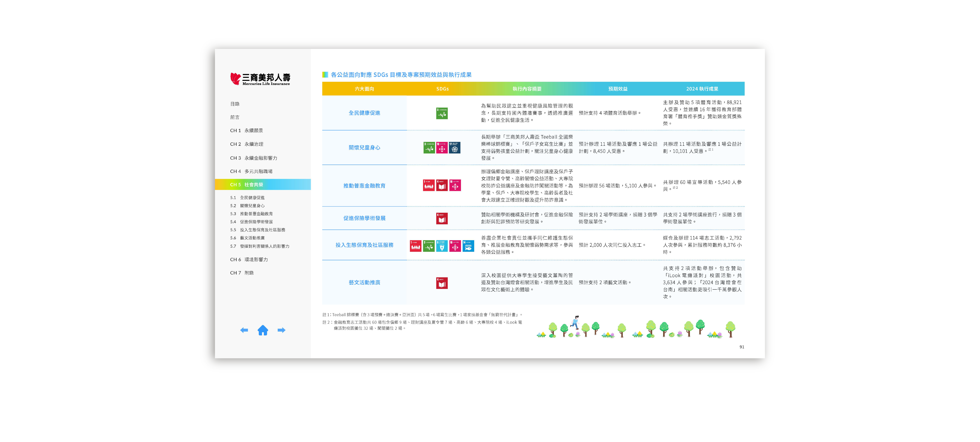Click the left arrow previous page icon

(244, 330)
